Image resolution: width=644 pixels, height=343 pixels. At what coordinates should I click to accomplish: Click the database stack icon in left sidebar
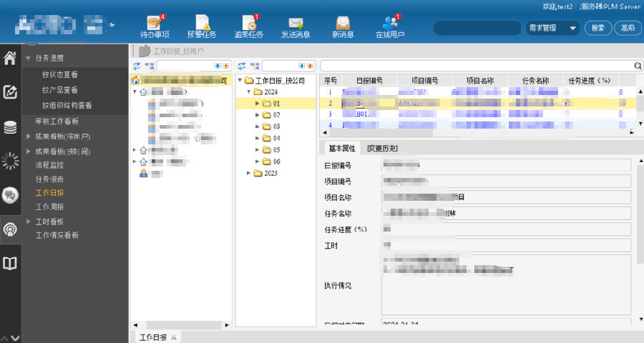point(10,127)
